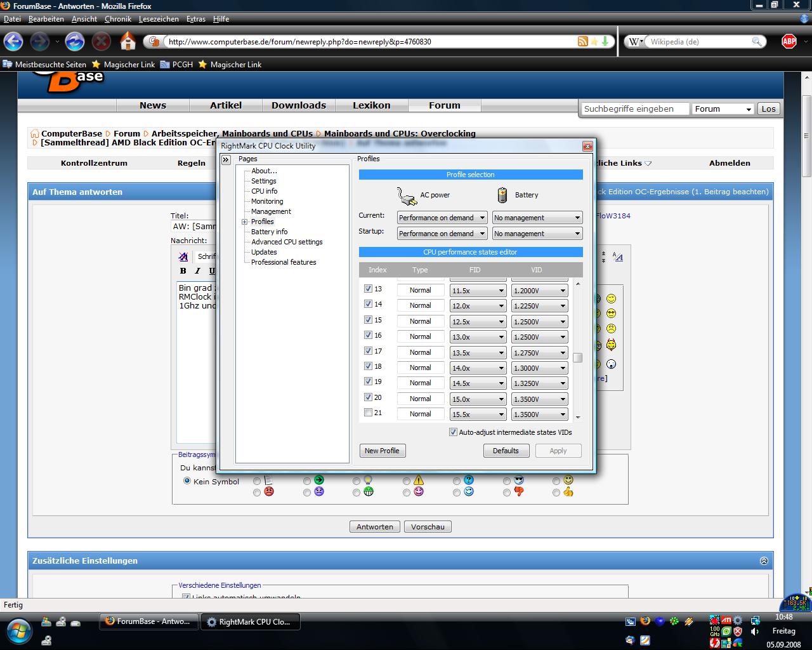This screenshot has height=650, width=812.
Task: Click the browser page vertical scrollbar
Action: 807,137
